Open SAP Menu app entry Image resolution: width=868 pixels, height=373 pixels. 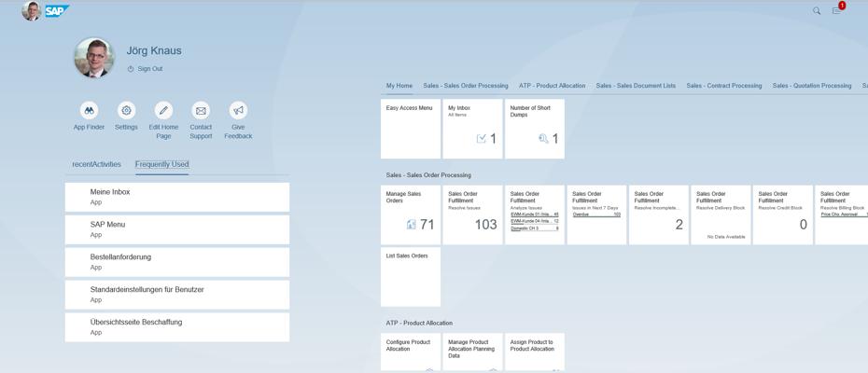tap(177, 229)
